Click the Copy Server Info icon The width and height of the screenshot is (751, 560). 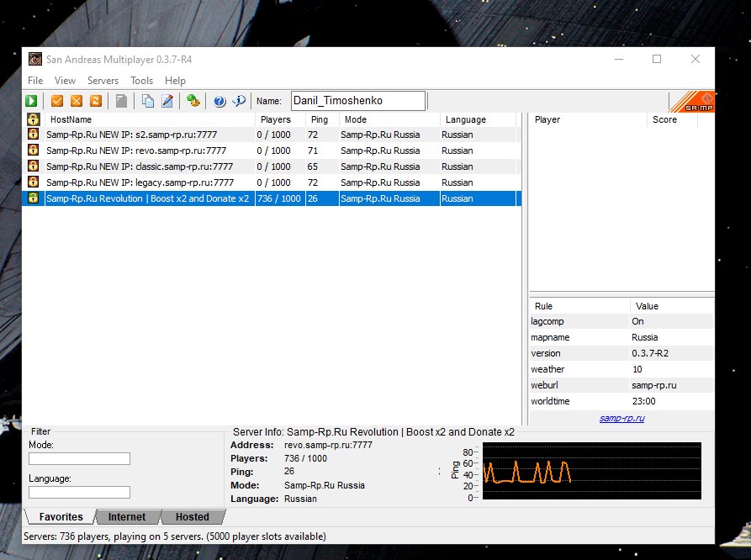tap(147, 101)
